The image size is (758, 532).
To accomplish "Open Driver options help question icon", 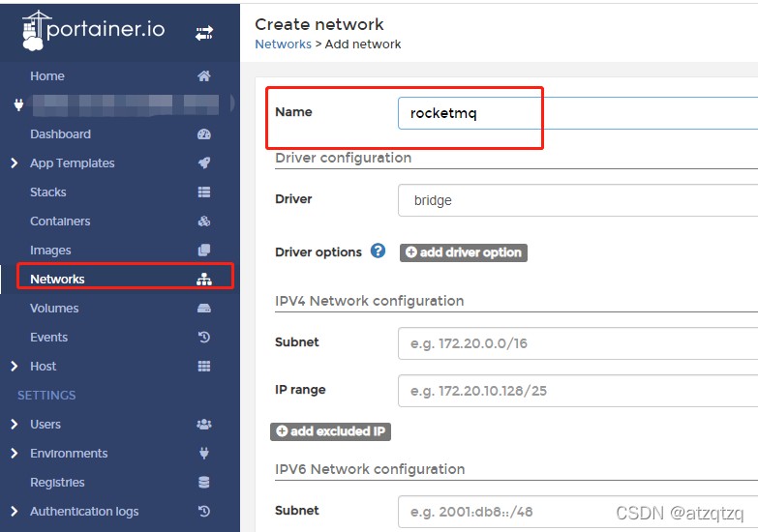I will pyautogui.click(x=379, y=251).
